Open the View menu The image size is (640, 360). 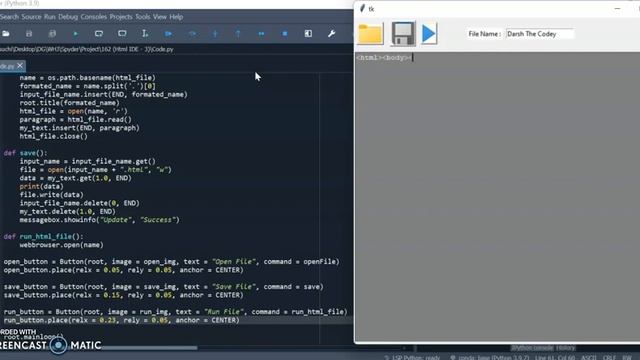(160, 17)
